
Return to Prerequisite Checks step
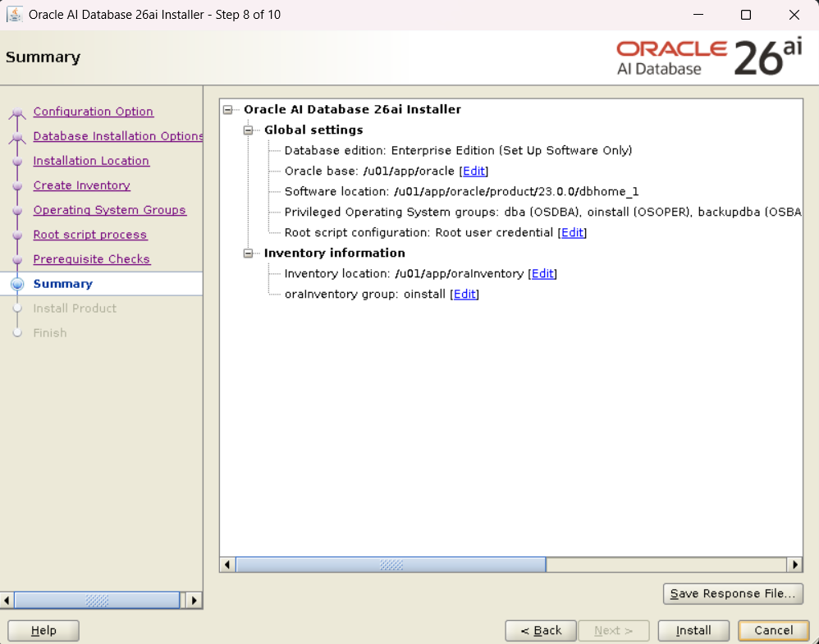91,259
